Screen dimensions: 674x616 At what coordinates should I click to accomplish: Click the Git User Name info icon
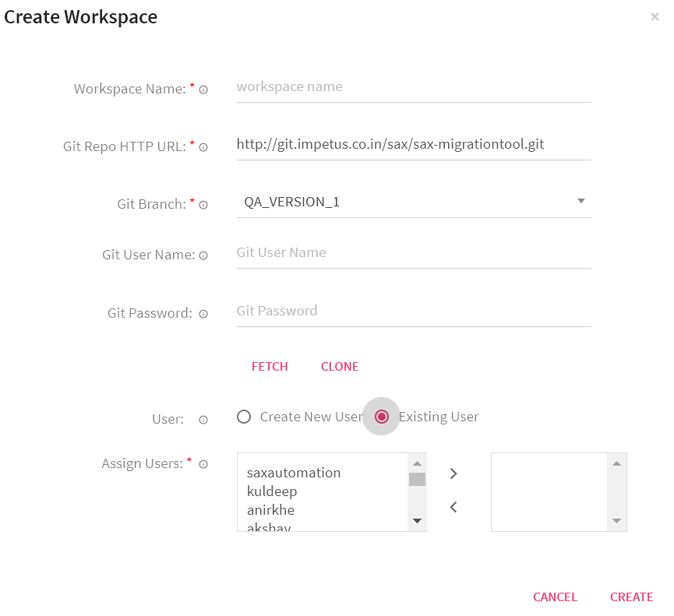pyautogui.click(x=203, y=255)
